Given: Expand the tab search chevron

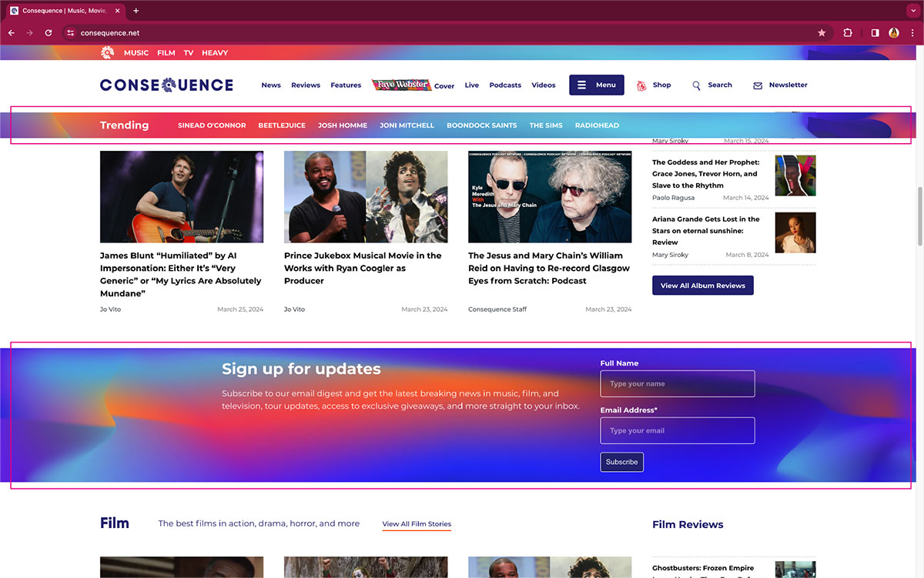Looking at the screenshot, I should coord(912,11).
